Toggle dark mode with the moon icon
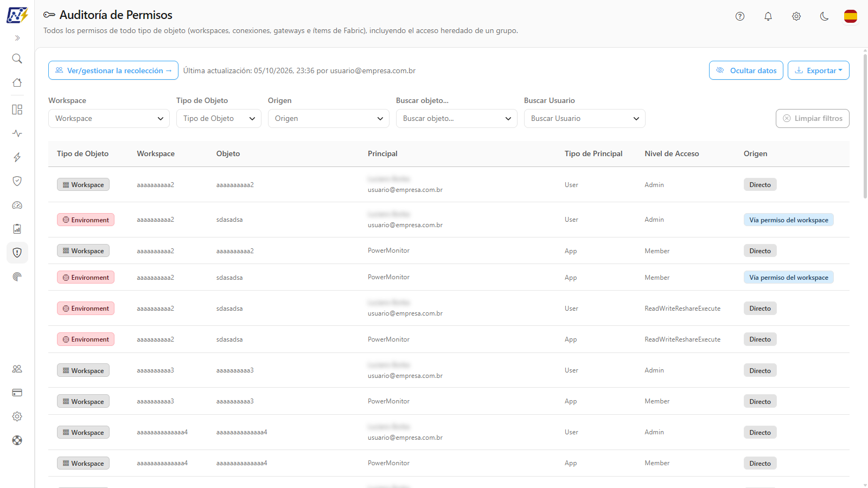The height and width of the screenshot is (488, 868). tap(825, 16)
